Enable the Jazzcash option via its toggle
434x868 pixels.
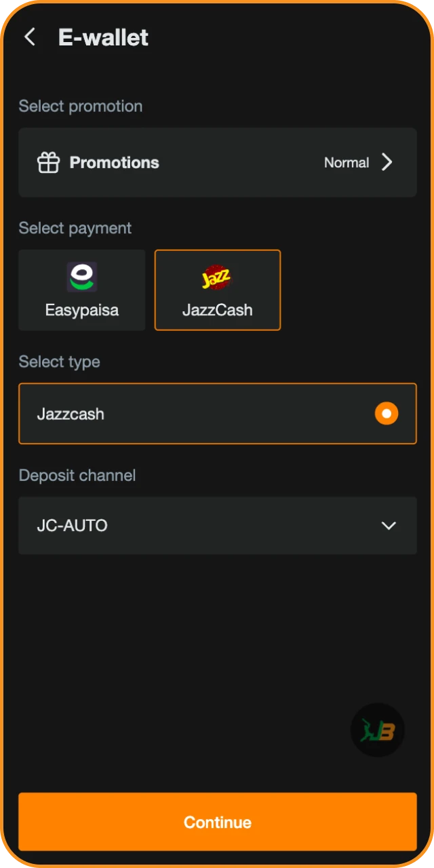tap(386, 413)
